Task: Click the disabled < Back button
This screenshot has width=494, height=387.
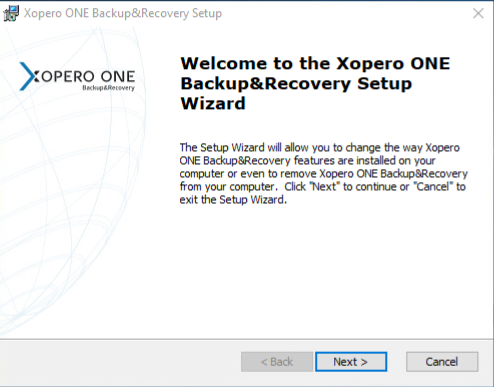Action: point(277,362)
